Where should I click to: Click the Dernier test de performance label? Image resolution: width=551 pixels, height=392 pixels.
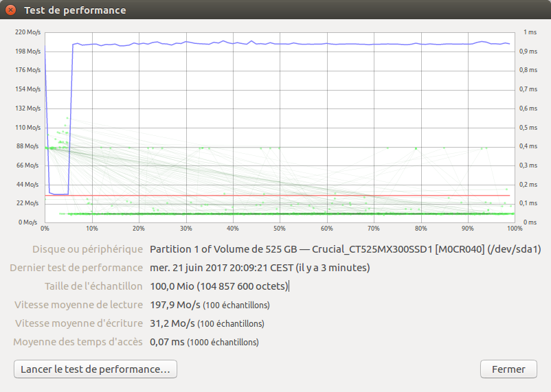pos(76,268)
